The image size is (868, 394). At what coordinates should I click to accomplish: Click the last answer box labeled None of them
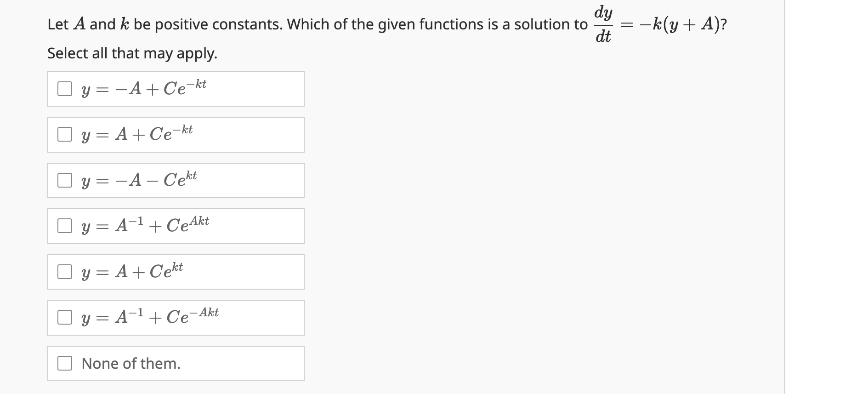(x=176, y=363)
